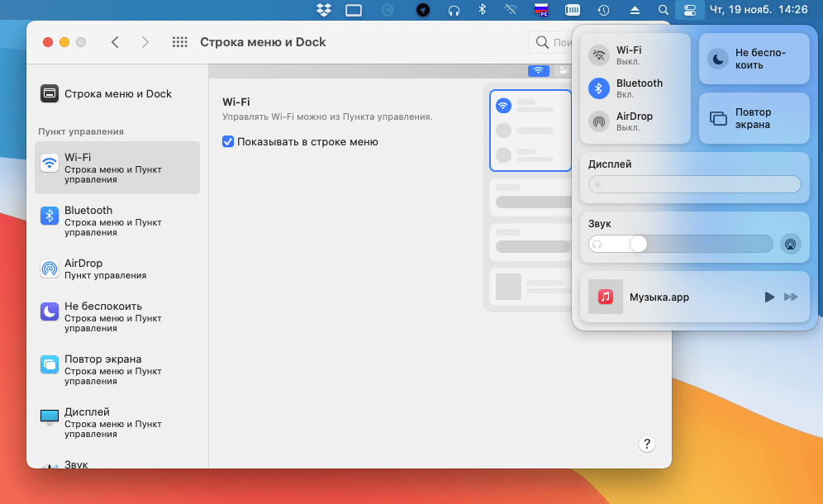The width and height of the screenshot is (823, 504).
Task: Select AirDrop item in sidebar
Action: 117,269
